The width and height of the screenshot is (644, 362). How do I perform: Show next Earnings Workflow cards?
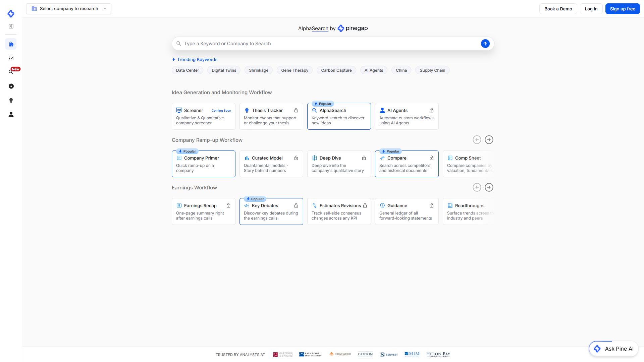pyautogui.click(x=489, y=187)
